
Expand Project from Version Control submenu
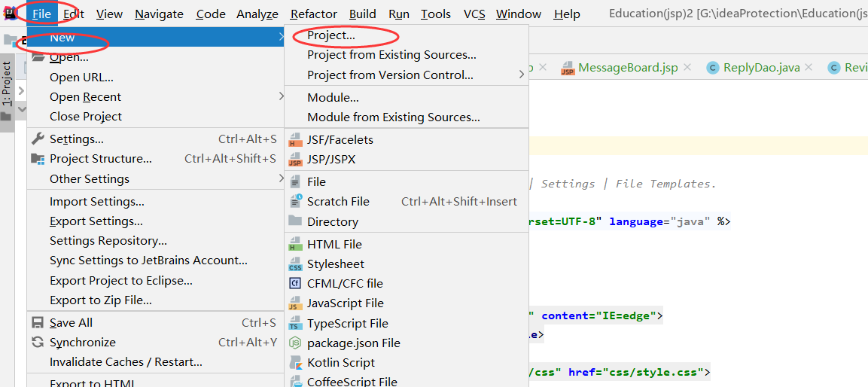point(522,75)
